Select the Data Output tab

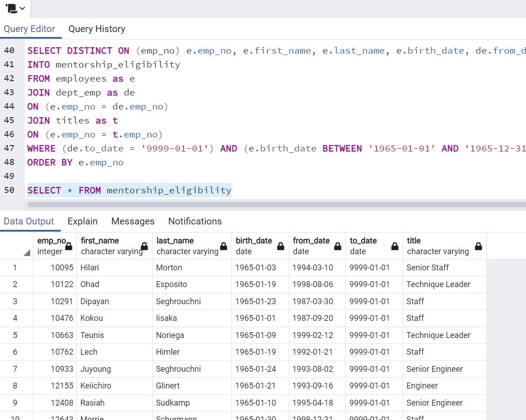tap(29, 221)
